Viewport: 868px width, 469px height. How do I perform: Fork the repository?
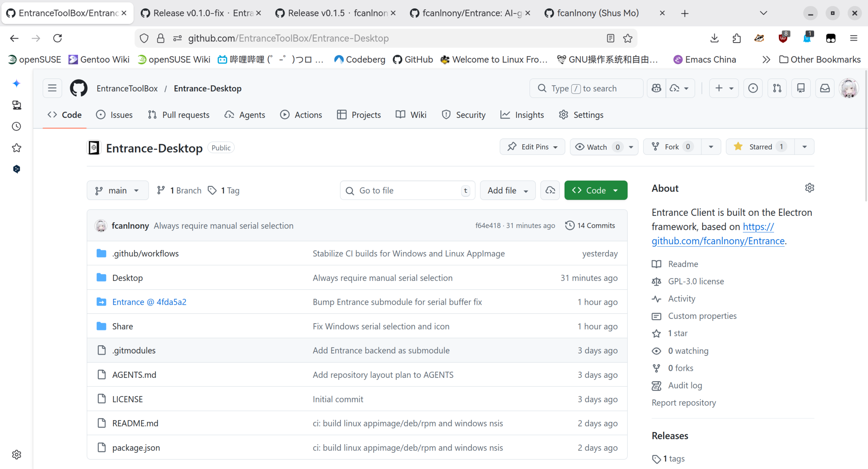point(672,147)
